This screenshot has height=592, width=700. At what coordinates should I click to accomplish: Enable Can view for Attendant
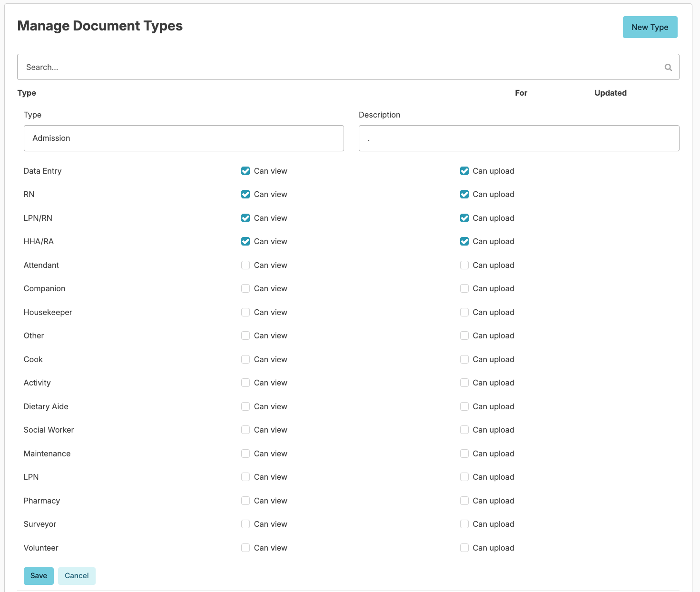click(246, 265)
